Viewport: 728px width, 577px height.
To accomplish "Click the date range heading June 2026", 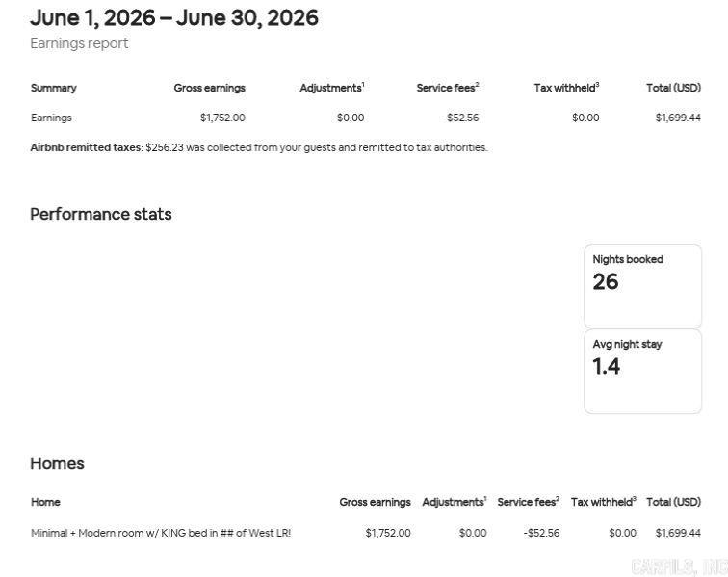I will (174, 18).
